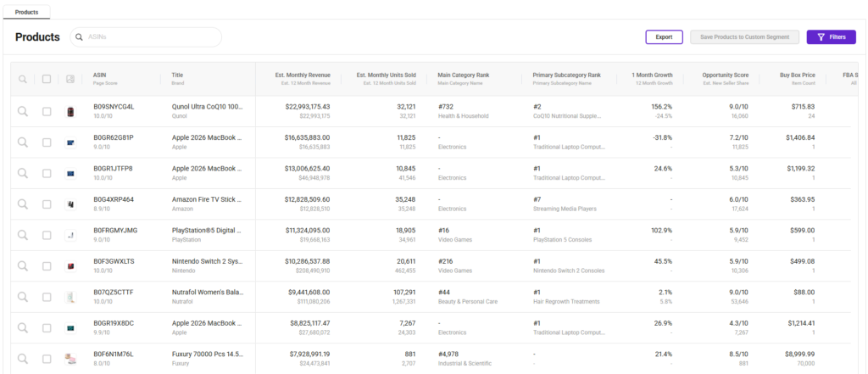Select row checkbox for B0G4XRP464
This screenshot has height=374, width=868.
[x=47, y=204]
